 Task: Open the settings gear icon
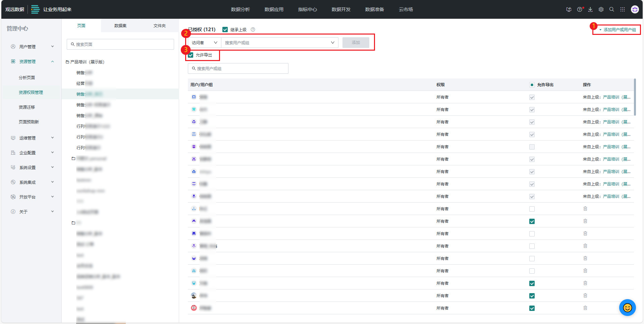[x=601, y=9]
